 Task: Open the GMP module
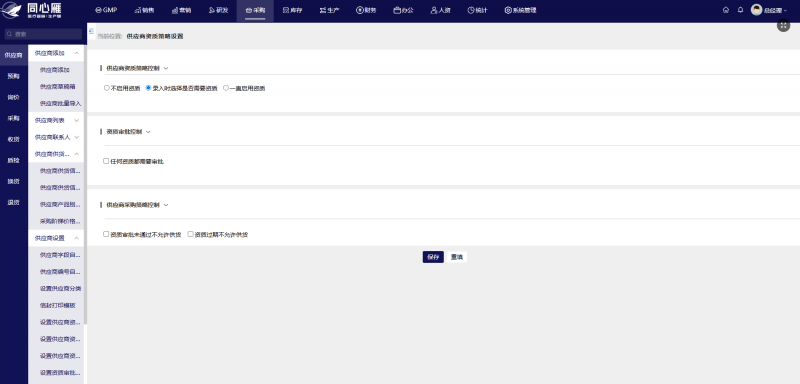[106, 10]
